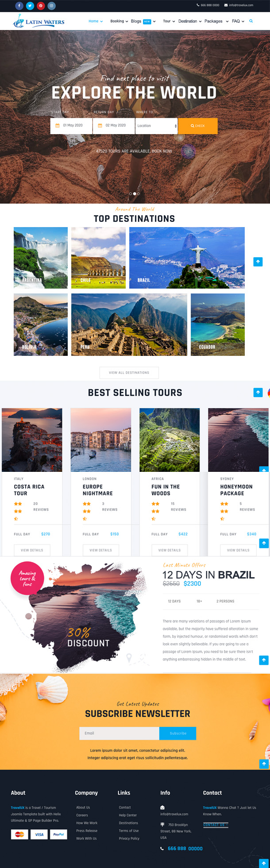This screenshot has width=270, height=868.
Task: Click the newsletter Email input field
Action: [119, 733]
